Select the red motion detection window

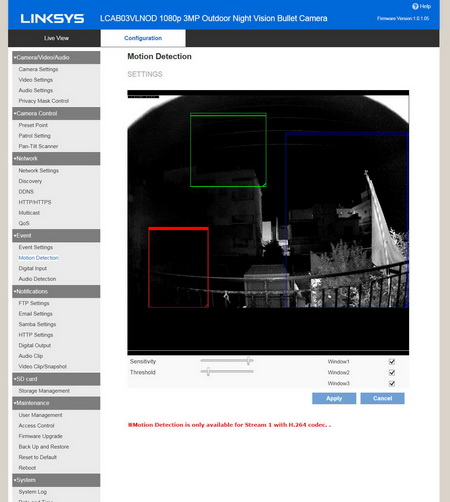[x=178, y=268]
